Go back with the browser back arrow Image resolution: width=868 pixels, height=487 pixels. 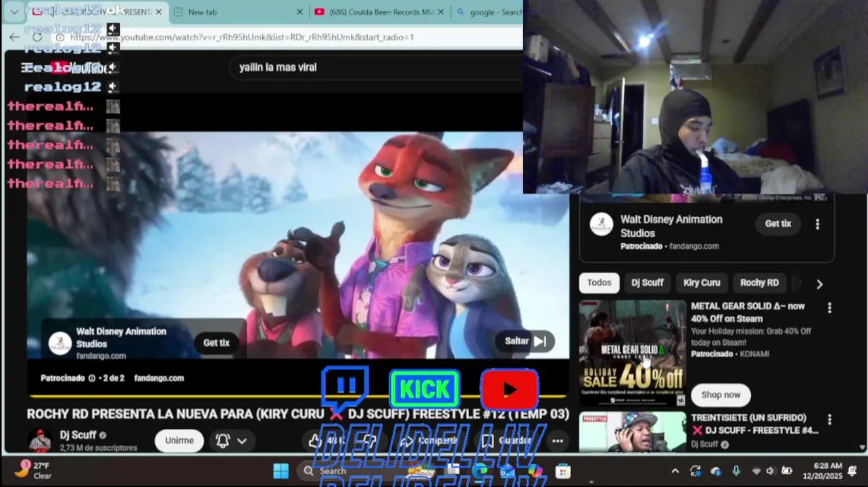click(x=14, y=37)
